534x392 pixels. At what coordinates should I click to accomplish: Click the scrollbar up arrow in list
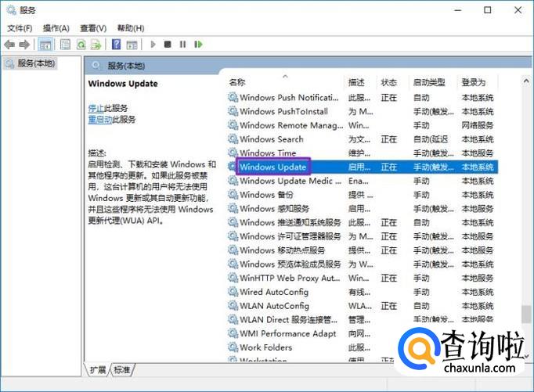526,81
